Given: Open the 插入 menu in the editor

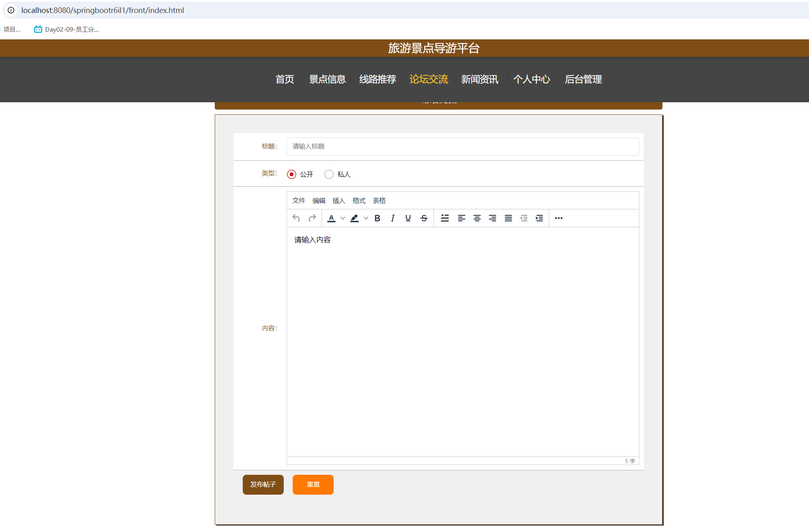Looking at the screenshot, I should [x=339, y=200].
